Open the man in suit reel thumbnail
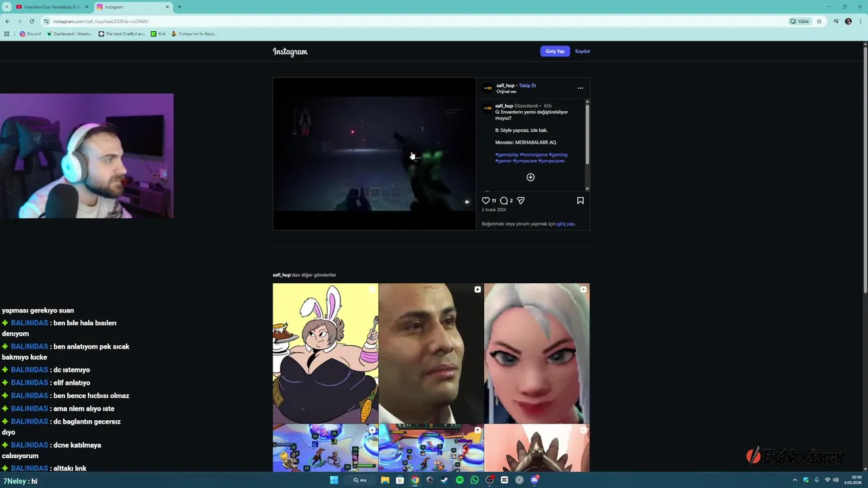868x488 pixels. click(431, 353)
